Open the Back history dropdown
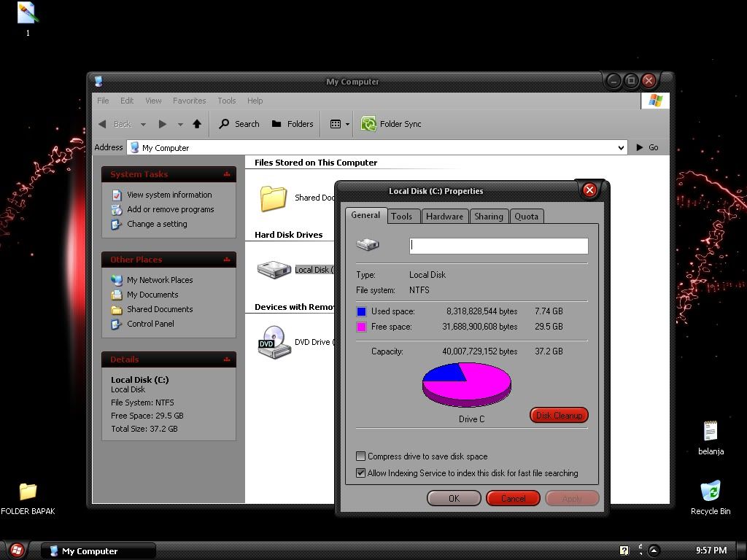This screenshot has height=560, width=747. click(143, 124)
